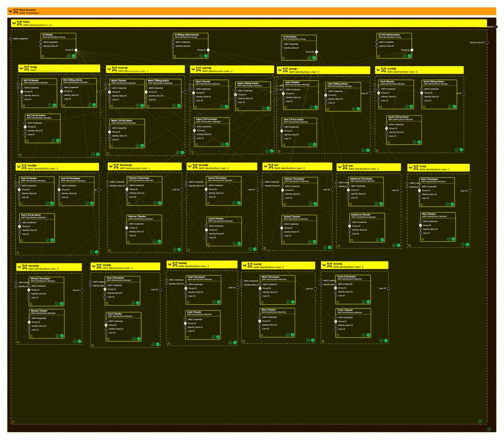Click outlined check on Mahir | SI Full Admin
Image resolution: width=504 pixels, height=440 pixels.
pos(137,145)
